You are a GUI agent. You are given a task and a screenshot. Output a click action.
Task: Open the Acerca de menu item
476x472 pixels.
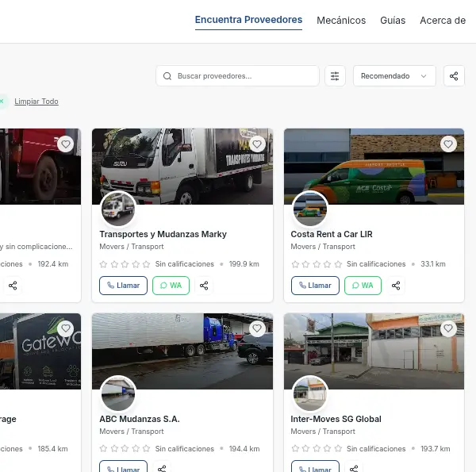point(443,21)
